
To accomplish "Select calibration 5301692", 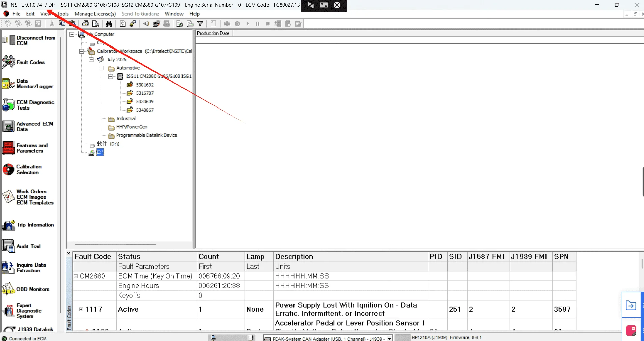I will (145, 85).
